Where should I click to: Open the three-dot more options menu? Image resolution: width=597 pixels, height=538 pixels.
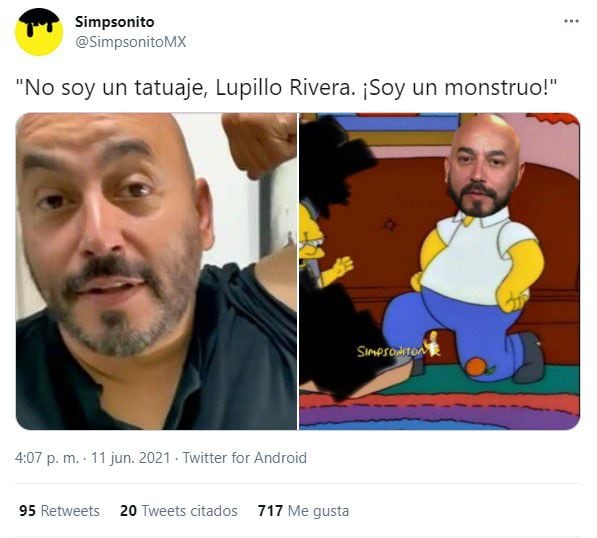point(571,21)
